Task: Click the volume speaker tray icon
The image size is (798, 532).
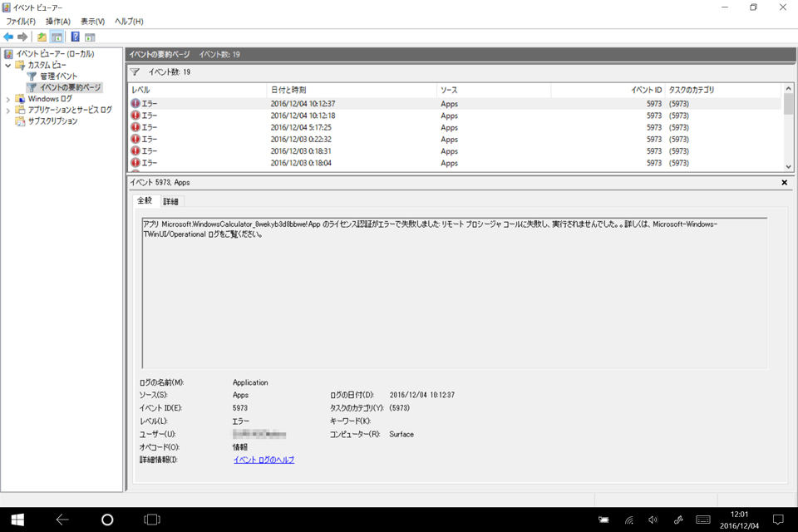Action: click(653, 520)
